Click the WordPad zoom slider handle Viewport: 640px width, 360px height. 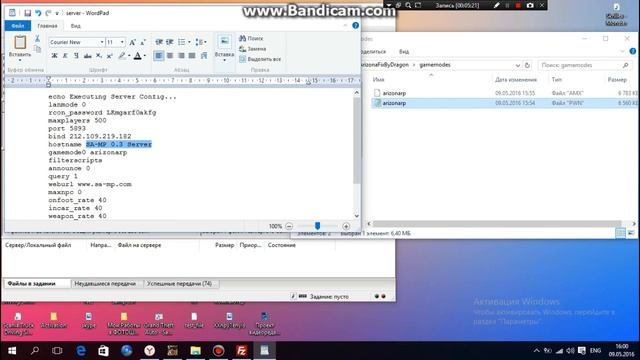point(318,226)
